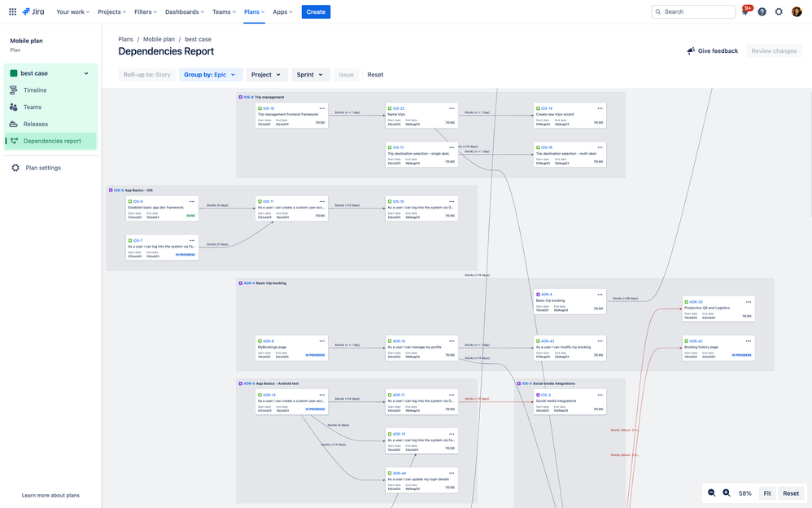
Task: Collapse the best case plan section
Action: 85,72
